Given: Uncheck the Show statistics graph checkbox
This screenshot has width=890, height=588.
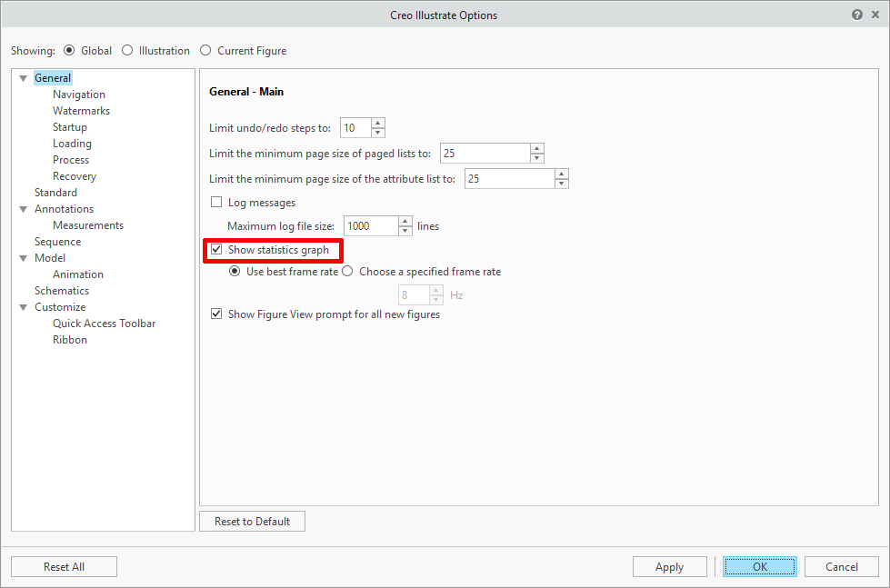Looking at the screenshot, I should pyautogui.click(x=216, y=249).
